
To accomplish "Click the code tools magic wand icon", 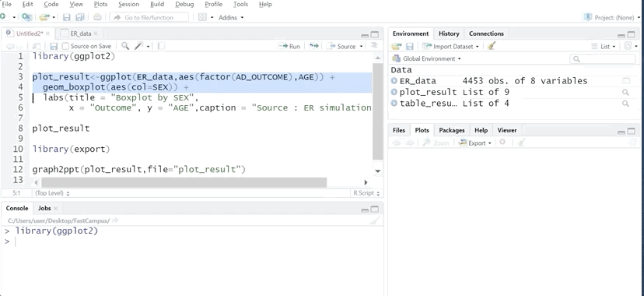I will (x=139, y=46).
